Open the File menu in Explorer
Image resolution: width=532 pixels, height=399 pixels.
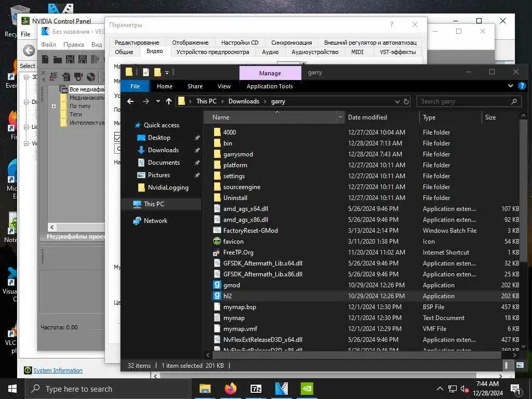[x=135, y=86]
